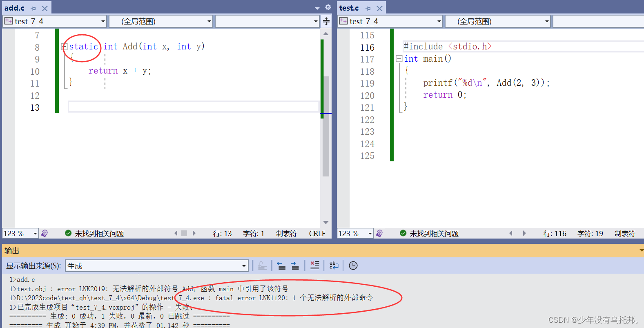Image resolution: width=644 pixels, height=328 pixels.
Task: Click add.c vertical scrollbar down arrow
Action: pos(326,223)
